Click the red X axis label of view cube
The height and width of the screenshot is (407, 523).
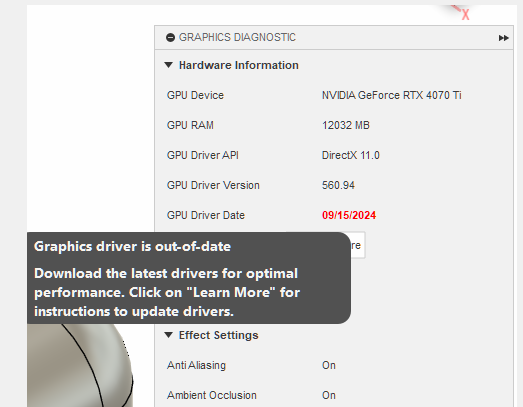465,15
